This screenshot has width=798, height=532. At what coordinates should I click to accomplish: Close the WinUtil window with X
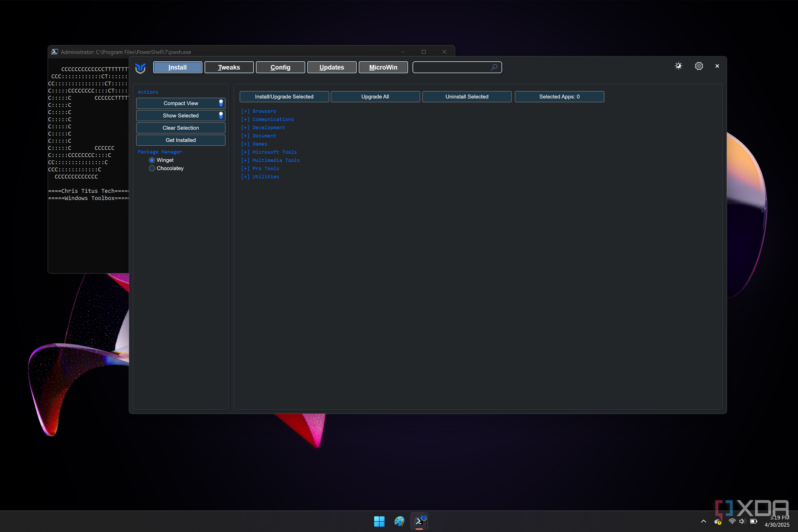pyautogui.click(x=717, y=66)
